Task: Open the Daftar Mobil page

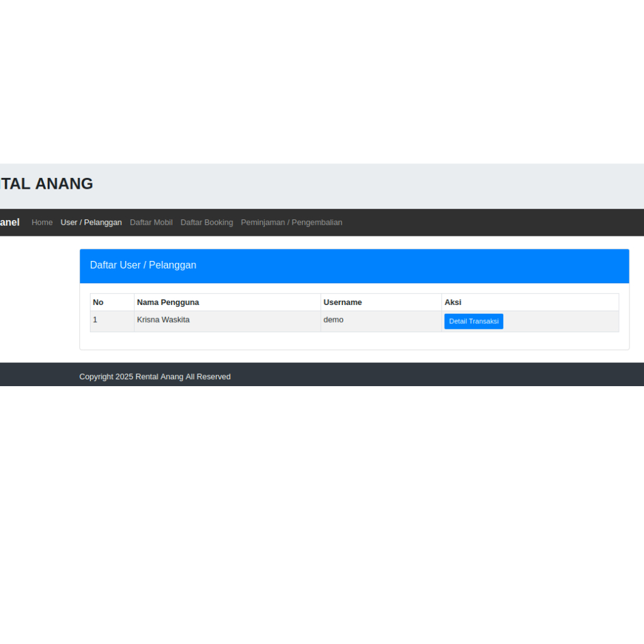Action: click(x=151, y=222)
